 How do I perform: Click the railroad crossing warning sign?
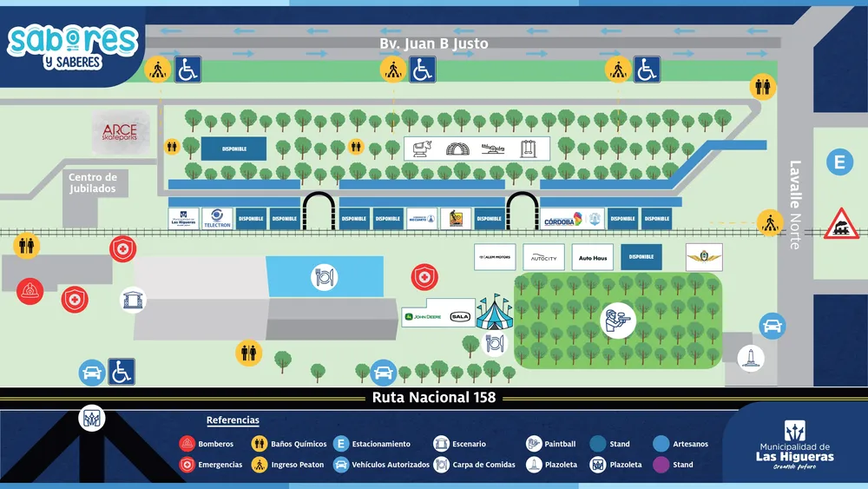(841, 223)
